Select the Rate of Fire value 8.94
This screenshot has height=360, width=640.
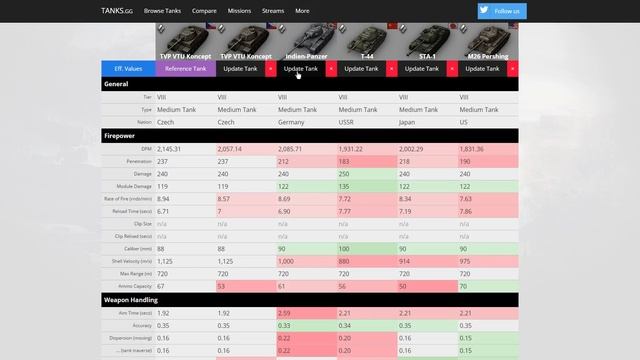point(163,199)
